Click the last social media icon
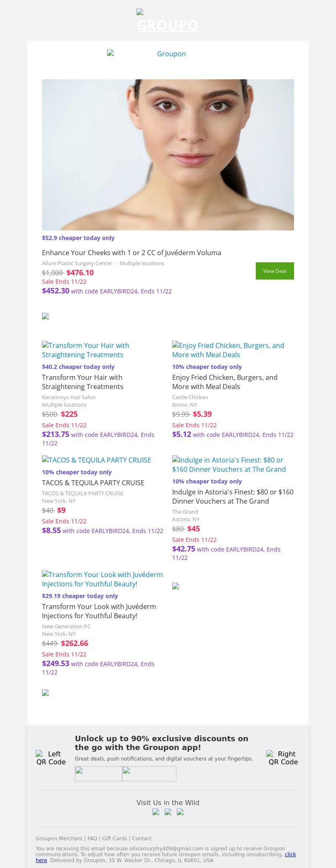 coord(180,812)
